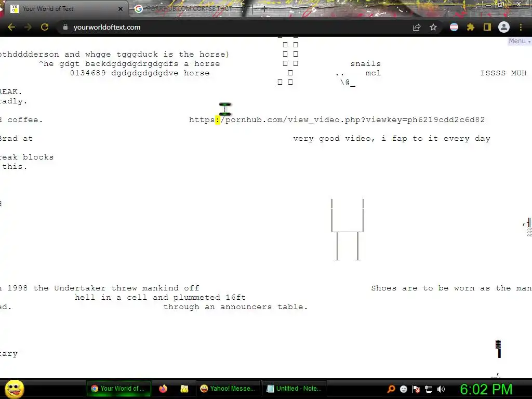Select the Your World of... taskbar button

pos(119,389)
